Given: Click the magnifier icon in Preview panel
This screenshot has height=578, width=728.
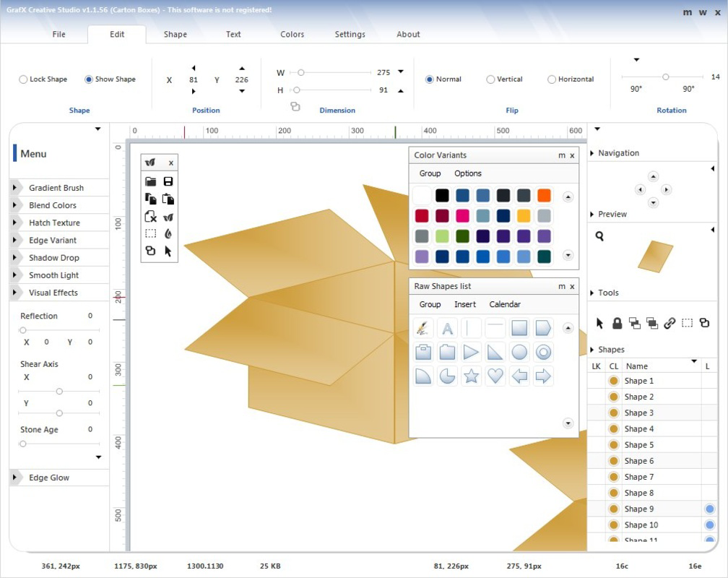Looking at the screenshot, I should pyautogui.click(x=599, y=236).
